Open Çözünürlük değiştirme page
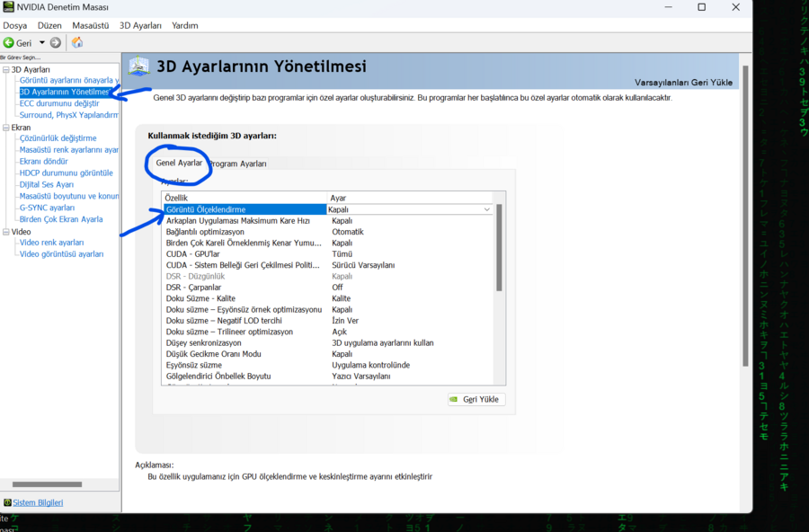 click(58, 138)
